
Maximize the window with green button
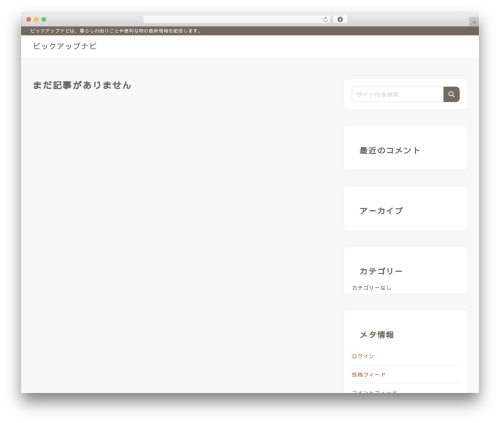[x=44, y=19]
